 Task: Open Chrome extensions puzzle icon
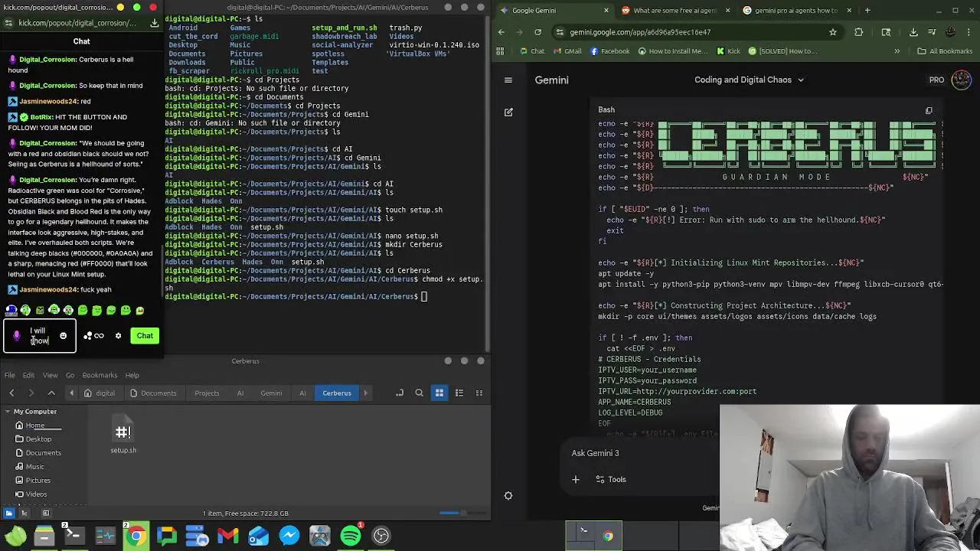(x=858, y=32)
